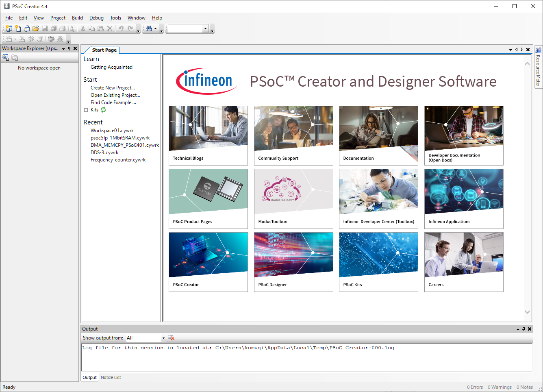Close the Workspace Explorer panel
Screen dimensions: 543x392
pyautogui.click(x=75, y=48)
